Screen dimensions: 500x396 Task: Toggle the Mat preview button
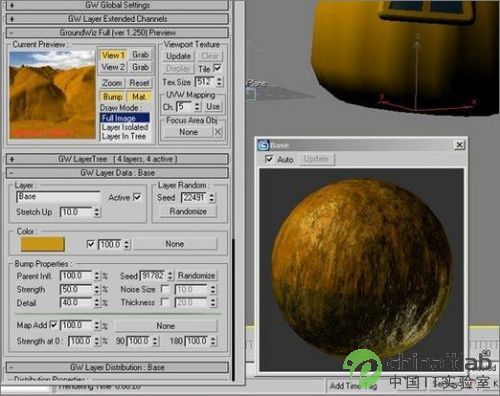click(x=139, y=97)
